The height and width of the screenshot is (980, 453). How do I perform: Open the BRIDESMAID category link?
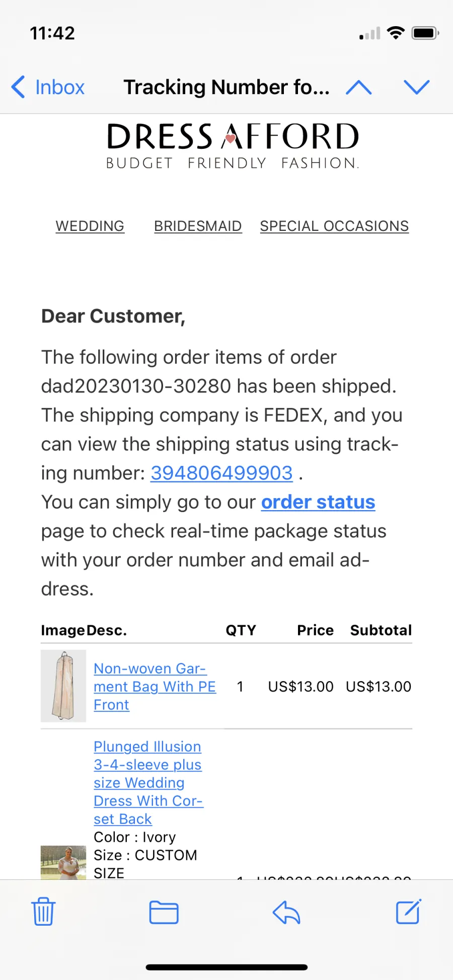click(198, 226)
